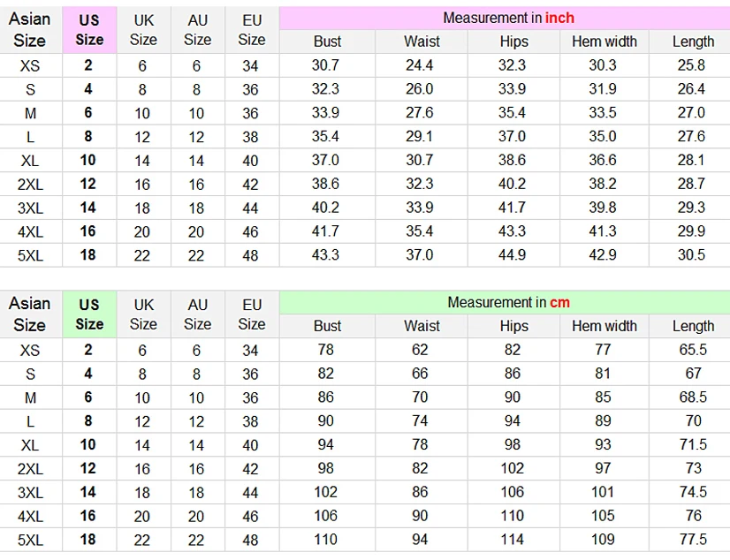The height and width of the screenshot is (560, 730).
Task: Click the UK Size header in top table
Action: [143, 29]
